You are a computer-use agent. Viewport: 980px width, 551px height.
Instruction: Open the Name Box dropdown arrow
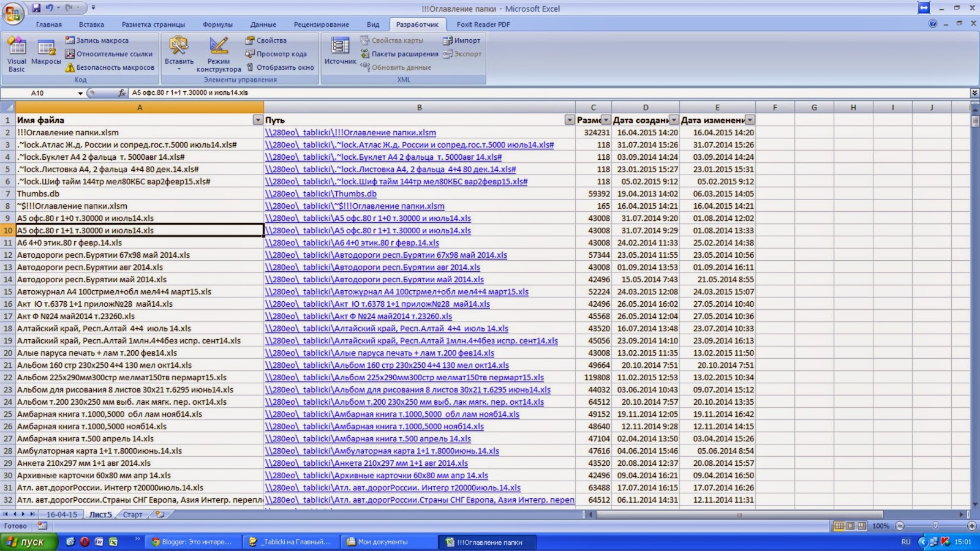[x=80, y=93]
